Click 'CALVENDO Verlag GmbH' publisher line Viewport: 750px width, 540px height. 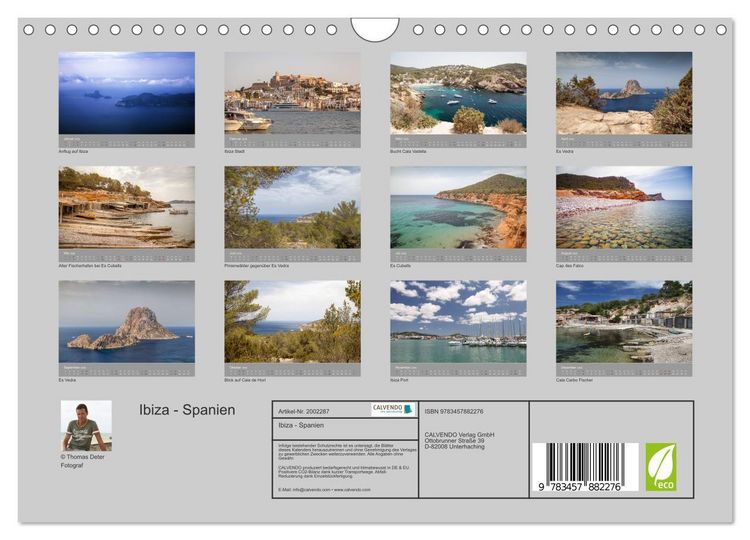click(459, 435)
